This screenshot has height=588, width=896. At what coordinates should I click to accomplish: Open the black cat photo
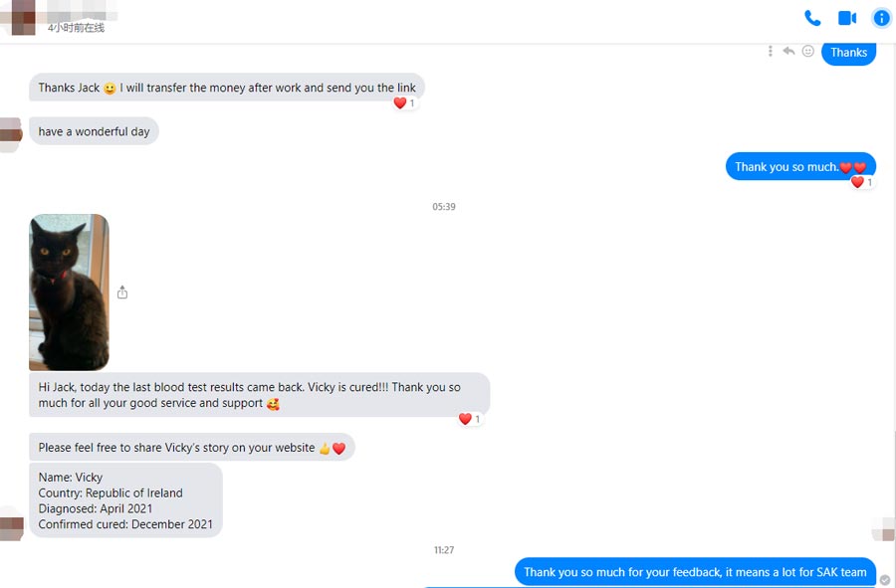[x=69, y=292]
